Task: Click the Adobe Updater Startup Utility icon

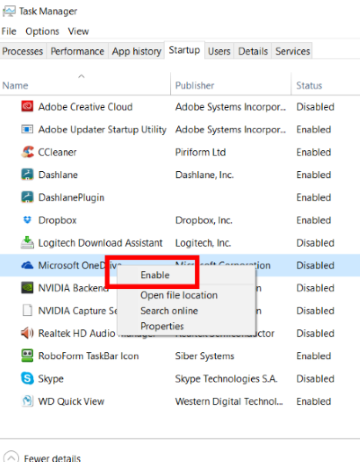Action: 27,129
